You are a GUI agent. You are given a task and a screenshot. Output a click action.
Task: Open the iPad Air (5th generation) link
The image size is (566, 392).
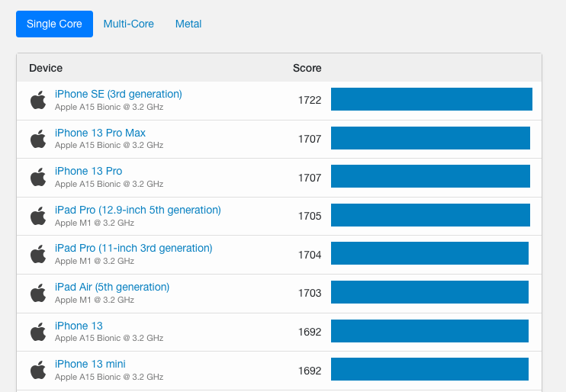(x=112, y=287)
